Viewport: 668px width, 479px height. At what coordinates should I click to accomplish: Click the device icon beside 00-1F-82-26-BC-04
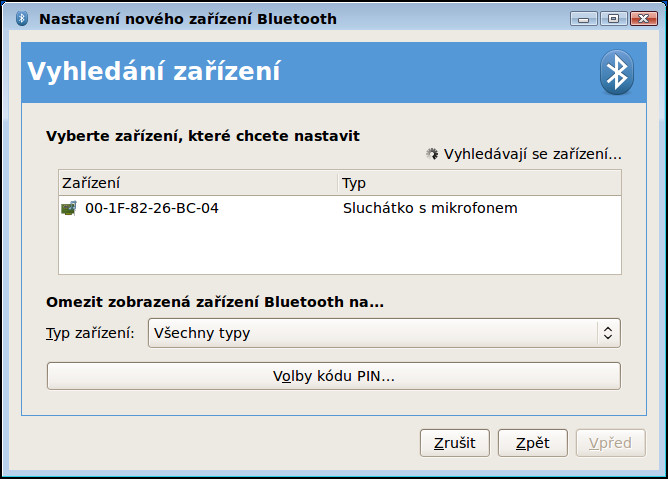pos(69,208)
